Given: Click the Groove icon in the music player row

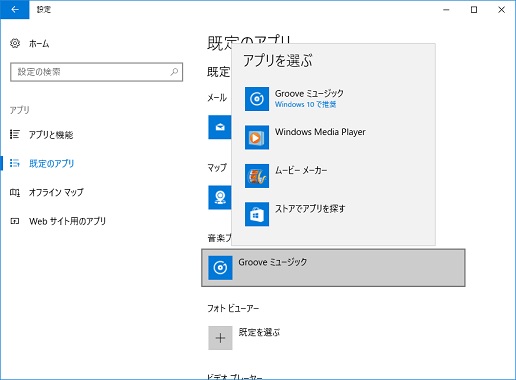Looking at the screenshot, I should click(x=220, y=268).
